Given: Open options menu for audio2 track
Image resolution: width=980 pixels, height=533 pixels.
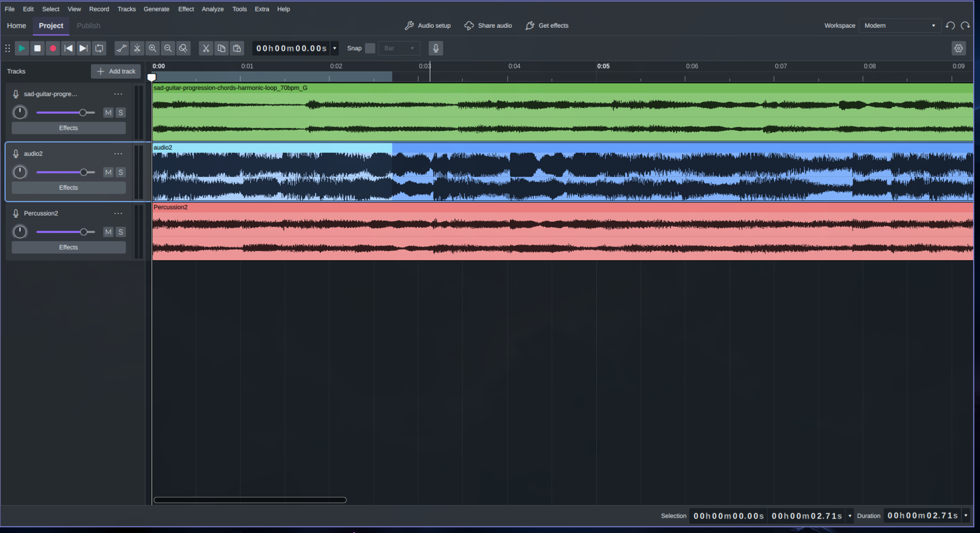Looking at the screenshot, I should (118, 154).
